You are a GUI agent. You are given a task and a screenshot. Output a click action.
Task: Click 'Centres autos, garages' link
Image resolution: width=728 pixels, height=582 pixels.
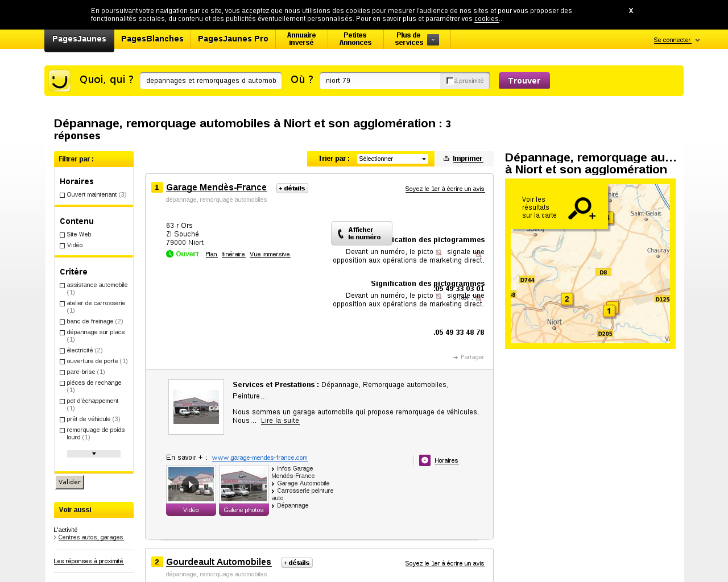[x=90, y=537]
